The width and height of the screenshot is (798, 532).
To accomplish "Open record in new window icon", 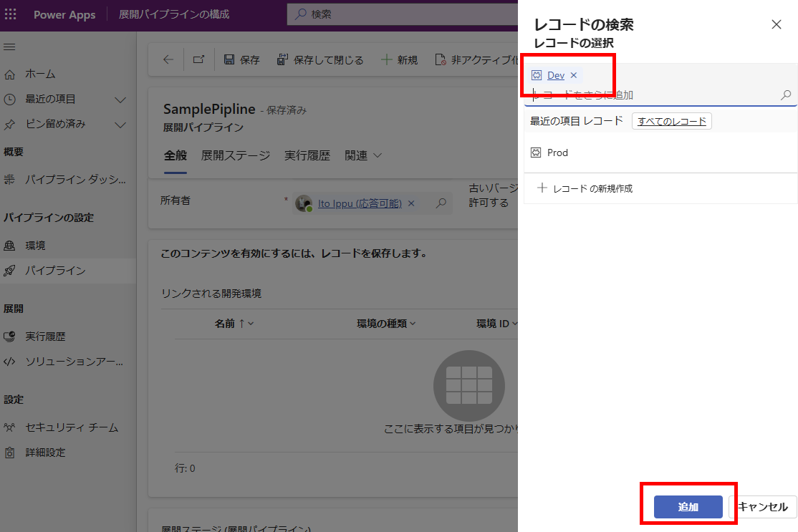I will click(x=199, y=60).
